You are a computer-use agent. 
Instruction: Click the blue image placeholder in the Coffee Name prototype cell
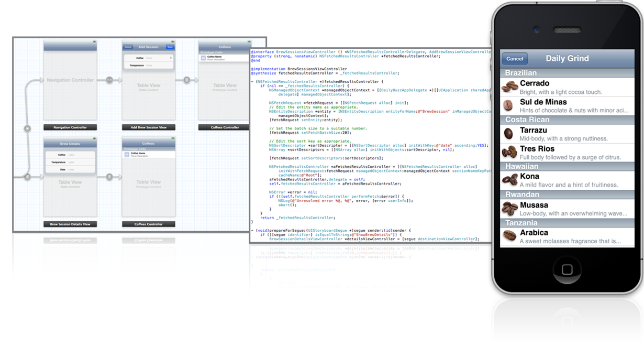pyautogui.click(x=203, y=58)
